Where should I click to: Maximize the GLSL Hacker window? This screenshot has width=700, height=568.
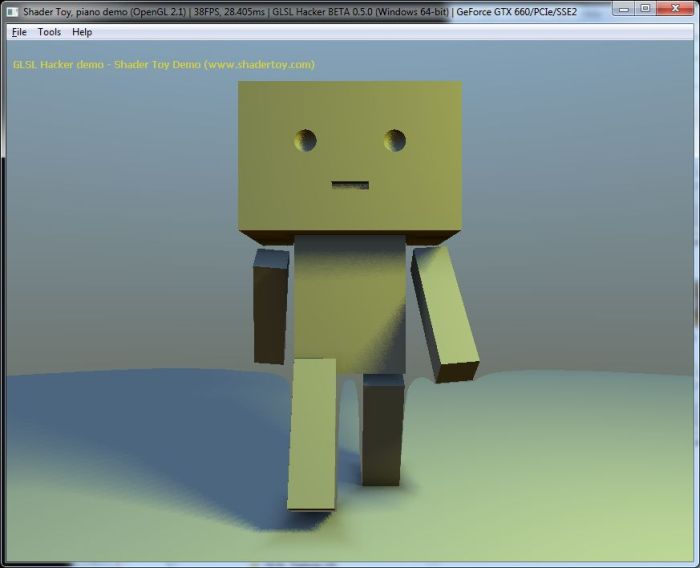[x=645, y=8]
